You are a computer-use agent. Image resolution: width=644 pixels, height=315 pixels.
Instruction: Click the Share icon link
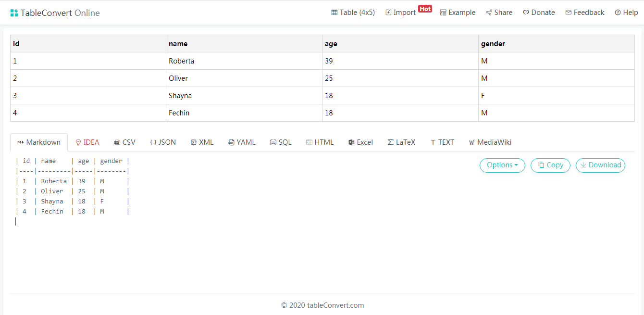pyautogui.click(x=499, y=13)
